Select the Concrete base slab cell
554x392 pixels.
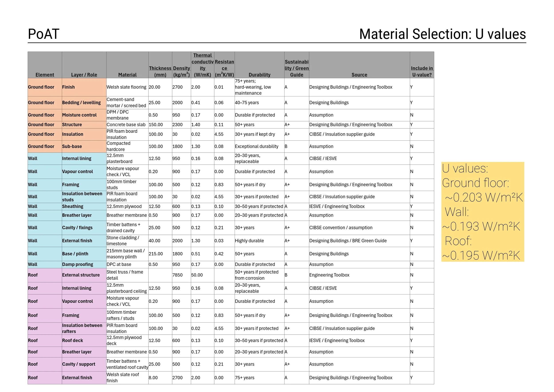(127, 125)
